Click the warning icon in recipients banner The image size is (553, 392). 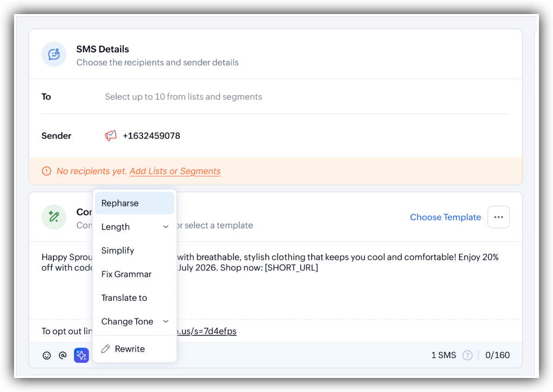[46, 171]
